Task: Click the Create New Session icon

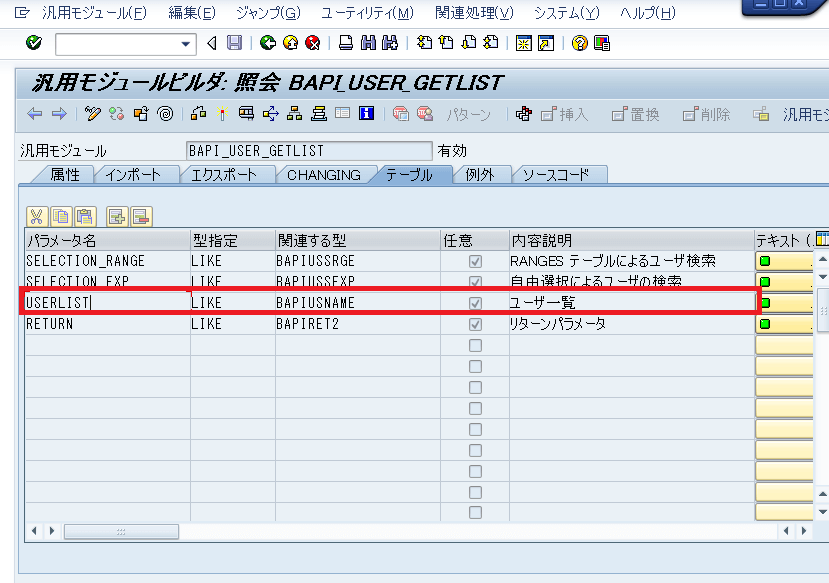Action: point(523,43)
